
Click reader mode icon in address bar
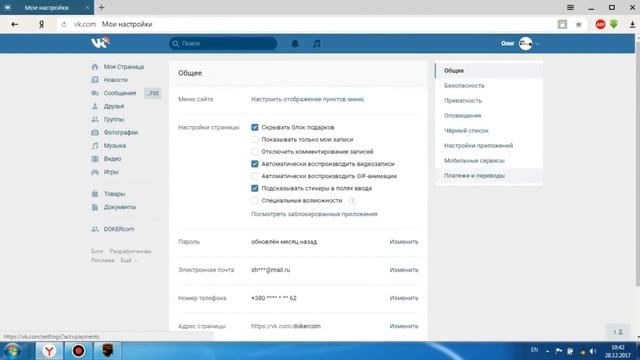pos(562,24)
